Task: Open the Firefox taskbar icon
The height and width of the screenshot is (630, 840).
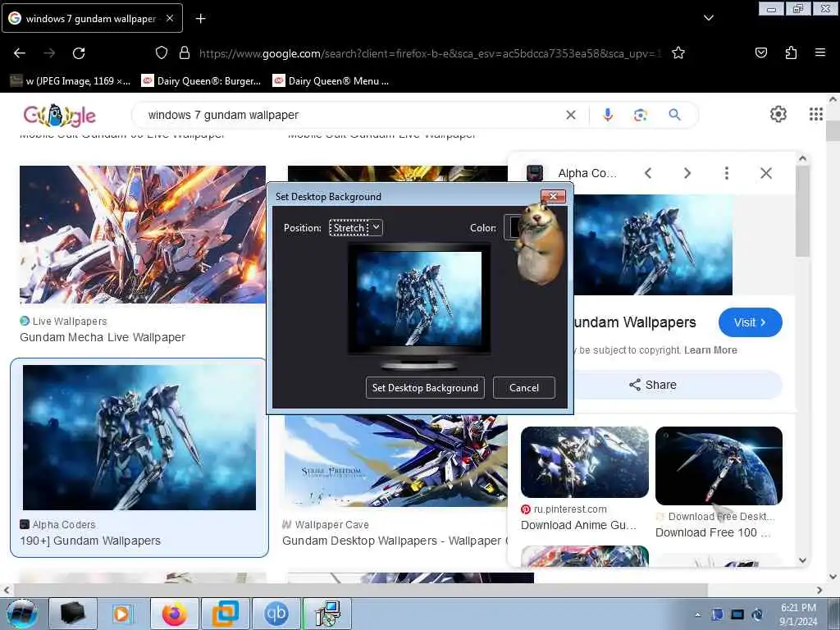Action: tap(175, 614)
